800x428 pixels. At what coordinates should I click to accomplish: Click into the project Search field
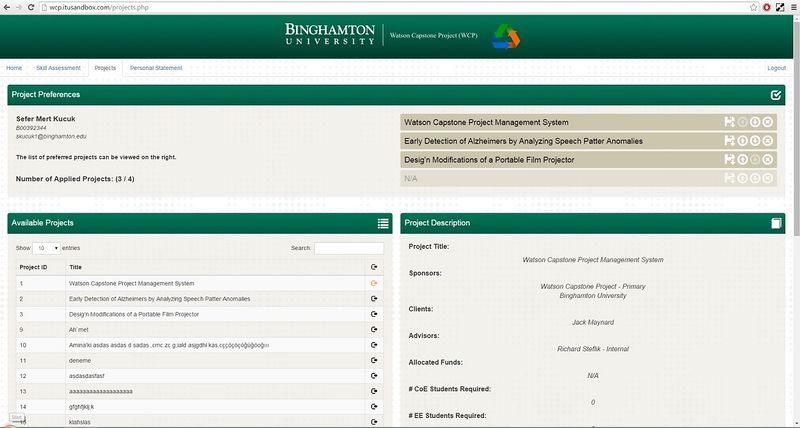click(348, 248)
